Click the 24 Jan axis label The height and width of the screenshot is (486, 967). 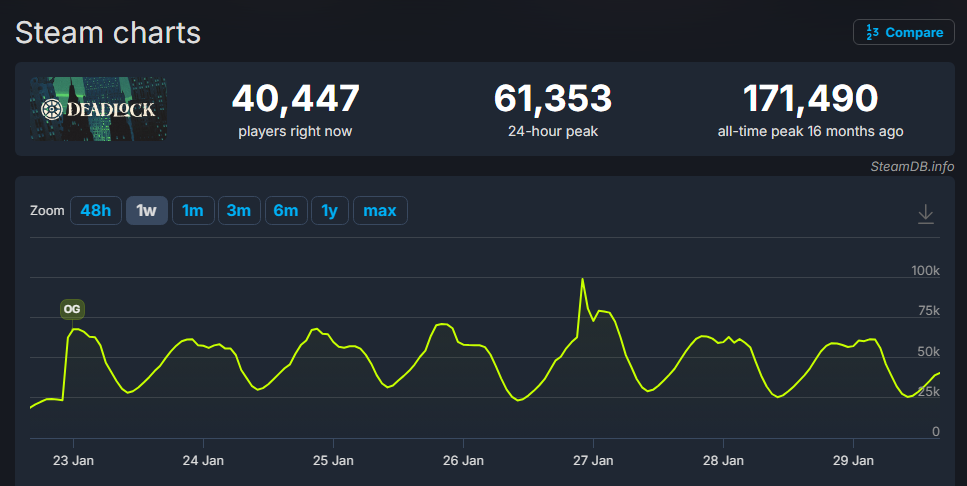click(x=204, y=461)
